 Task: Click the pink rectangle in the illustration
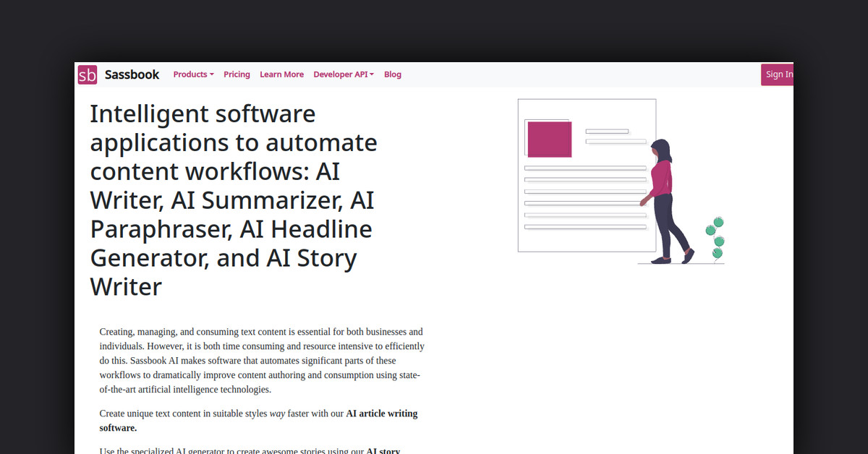(x=548, y=138)
